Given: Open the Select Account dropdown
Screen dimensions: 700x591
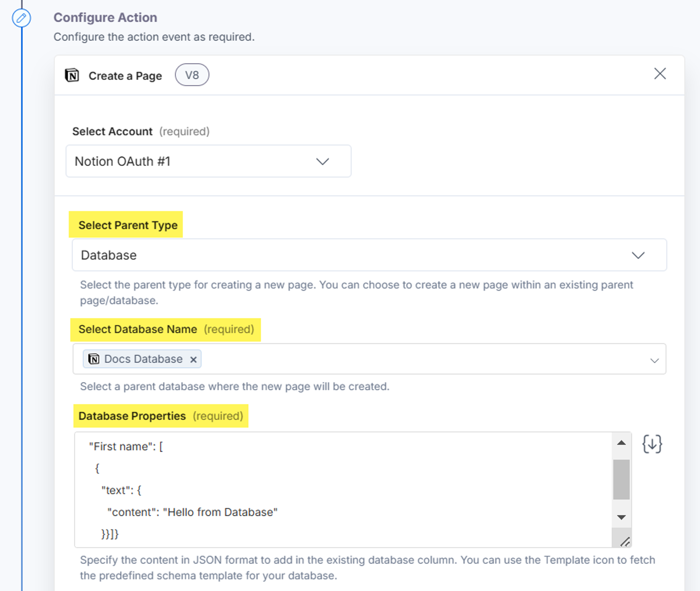Looking at the screenshot, I should [209, 161].
